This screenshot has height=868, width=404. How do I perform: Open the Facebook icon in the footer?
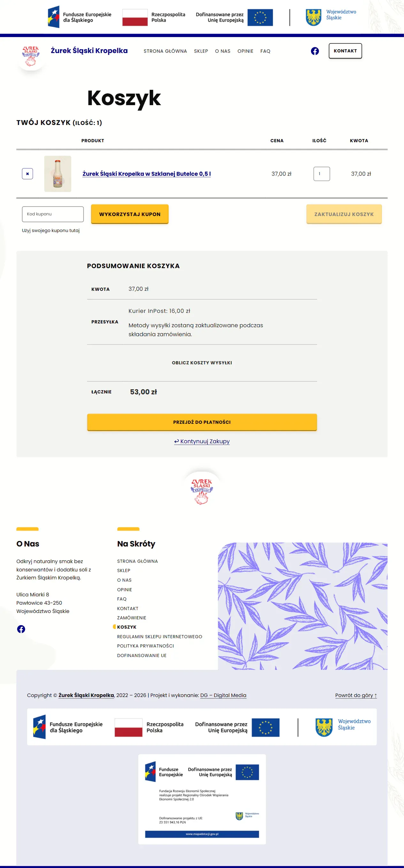pyautogui.click(x=21, y=629)
